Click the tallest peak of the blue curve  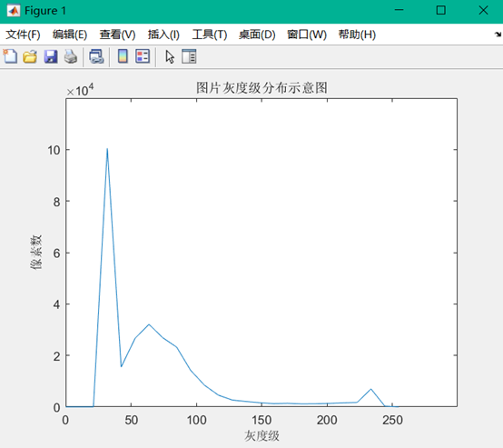(107, 149)
